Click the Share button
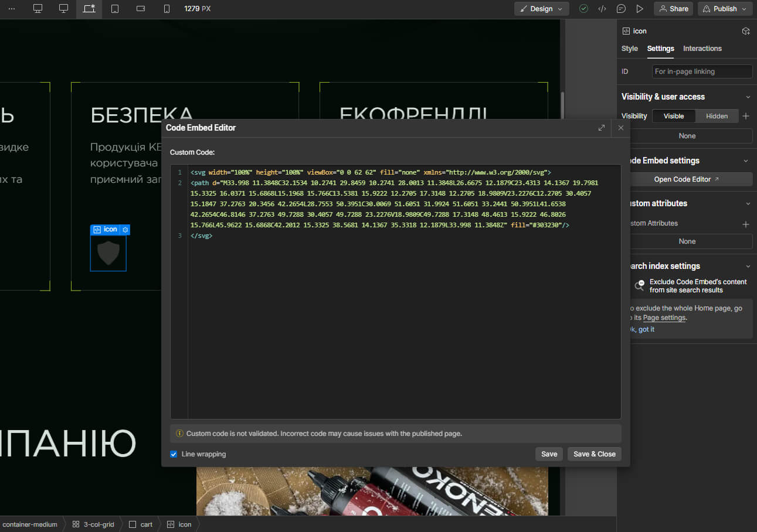The width and height of the screenshot is (757, 532). tap(673, 9)
